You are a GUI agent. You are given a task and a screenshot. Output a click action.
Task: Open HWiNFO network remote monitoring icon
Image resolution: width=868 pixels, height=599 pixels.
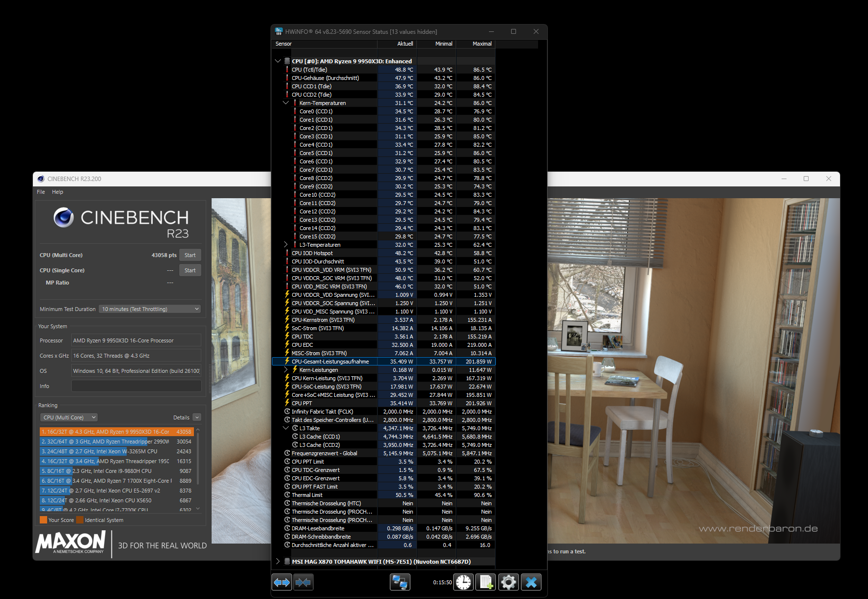400,582
